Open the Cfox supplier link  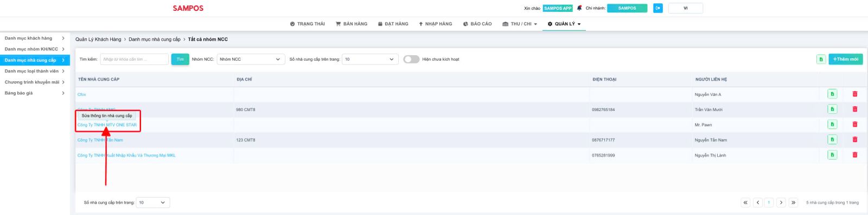click(82, 95)
